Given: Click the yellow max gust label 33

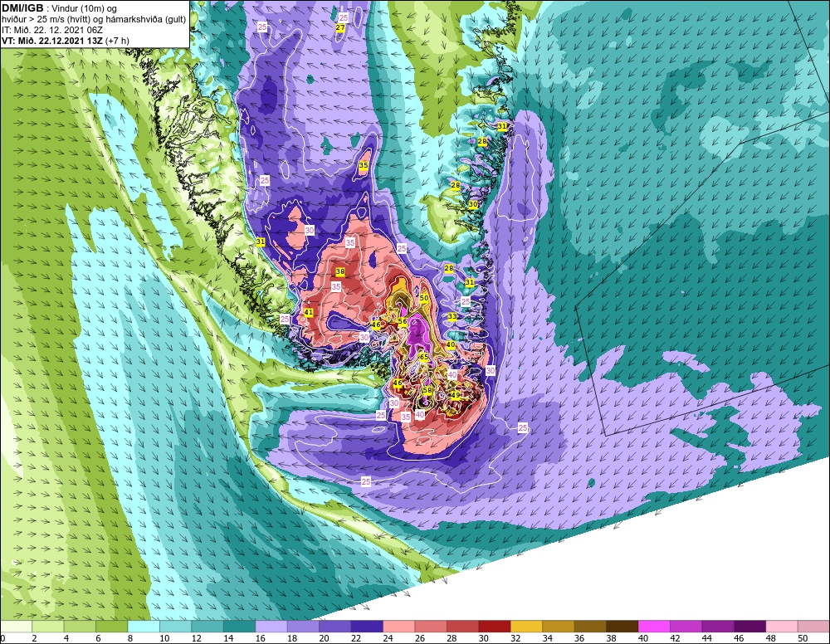Looking at the screenshot, I should (x=452, y=316).
